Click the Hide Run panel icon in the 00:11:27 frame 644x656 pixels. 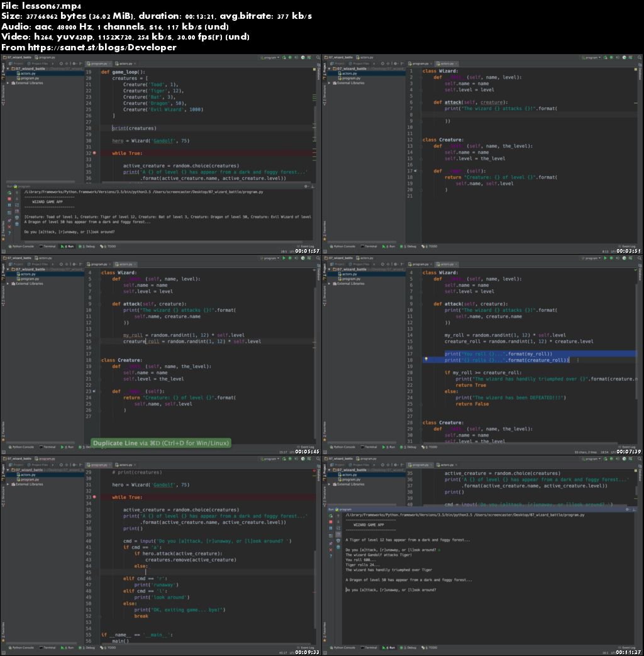[634, 509]
